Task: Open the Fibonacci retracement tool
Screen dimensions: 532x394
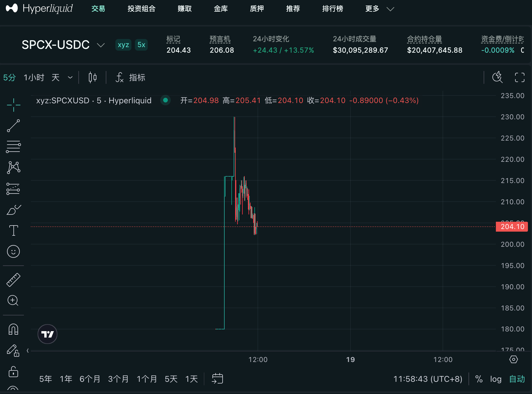Action: point(13,147)
